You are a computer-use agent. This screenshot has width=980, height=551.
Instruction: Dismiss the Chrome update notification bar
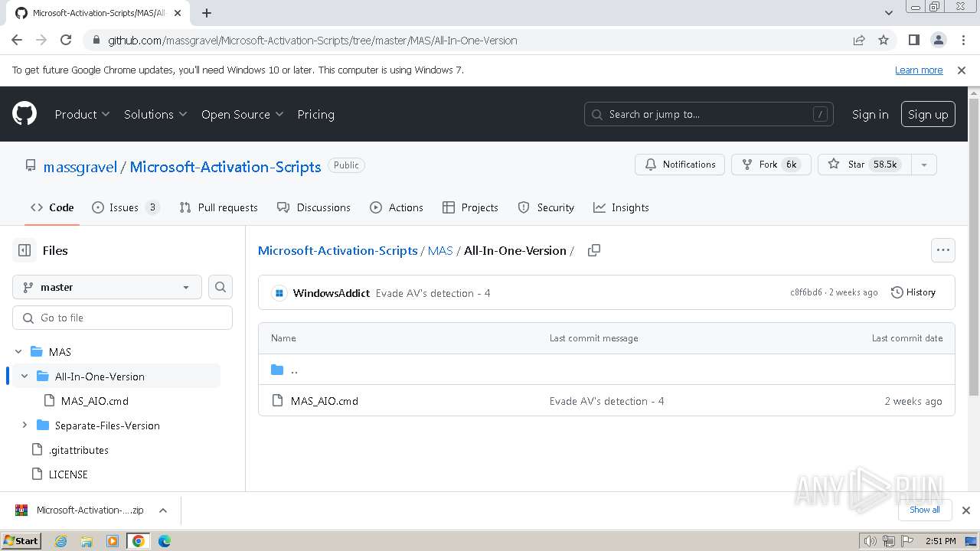962,70
